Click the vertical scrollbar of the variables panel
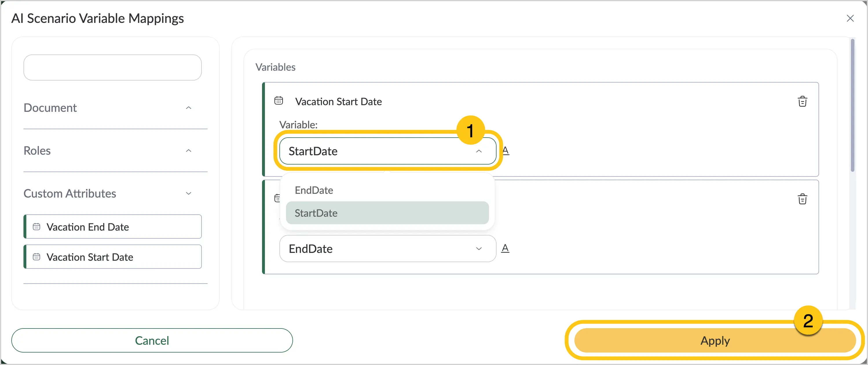The image size is (868, 365). click(852, 105)
